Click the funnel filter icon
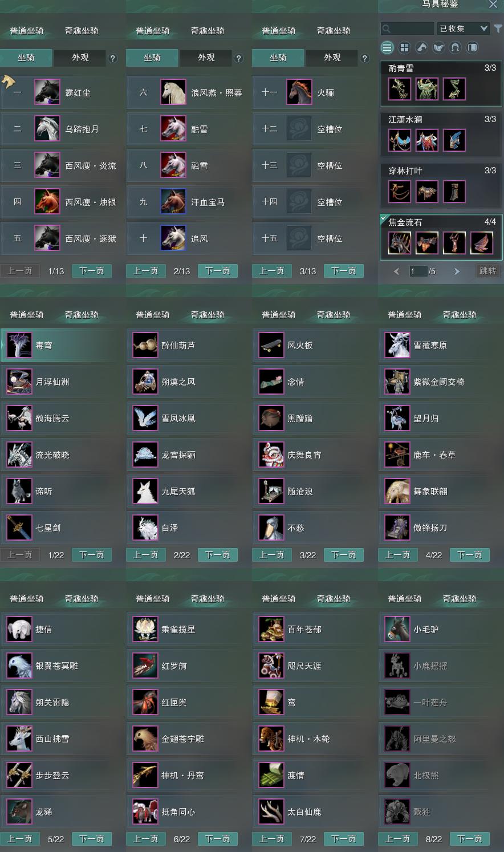 point(498,28)
